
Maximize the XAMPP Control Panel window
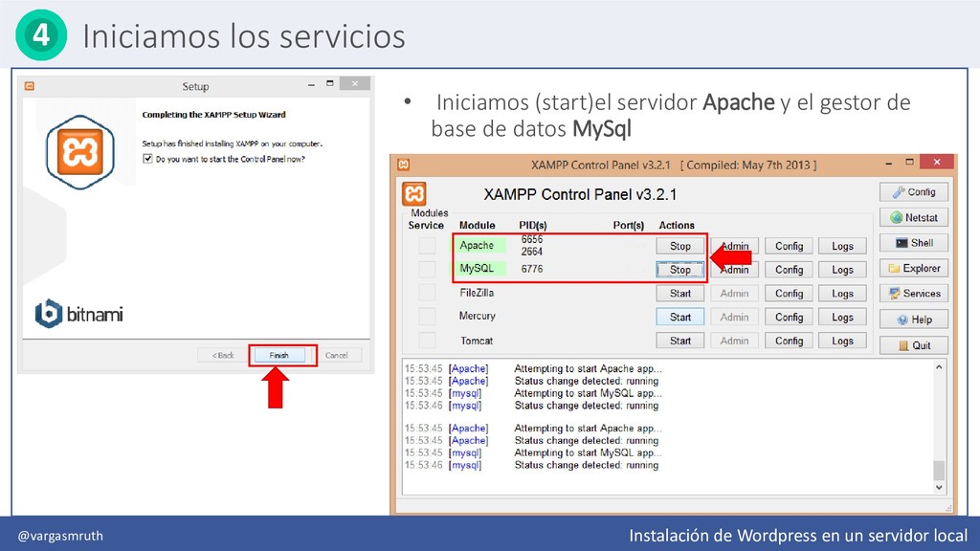909,163
